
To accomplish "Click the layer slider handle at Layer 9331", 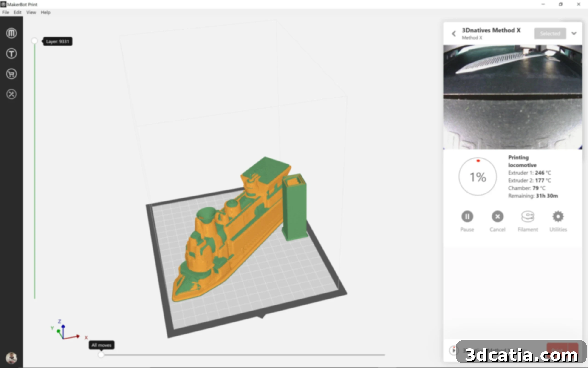I will point(34,41).
